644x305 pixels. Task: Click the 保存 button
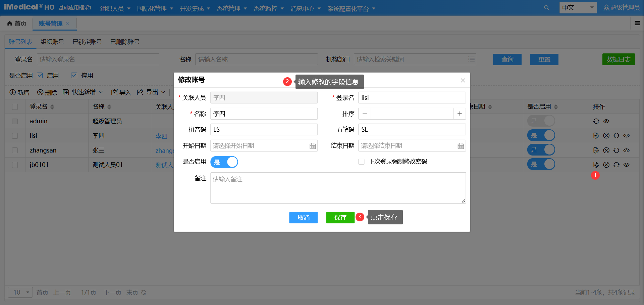click(x=340, y=218)
